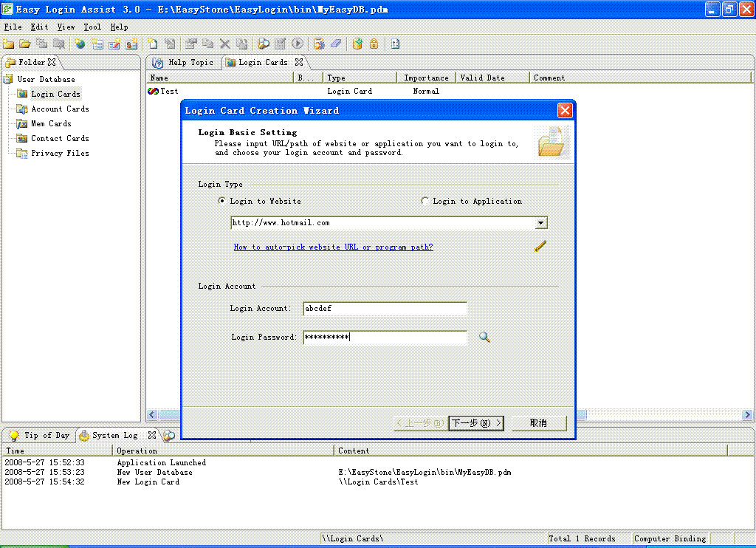
Task: Click the lock database toolbar icon
Action: (x=374, y=44)
